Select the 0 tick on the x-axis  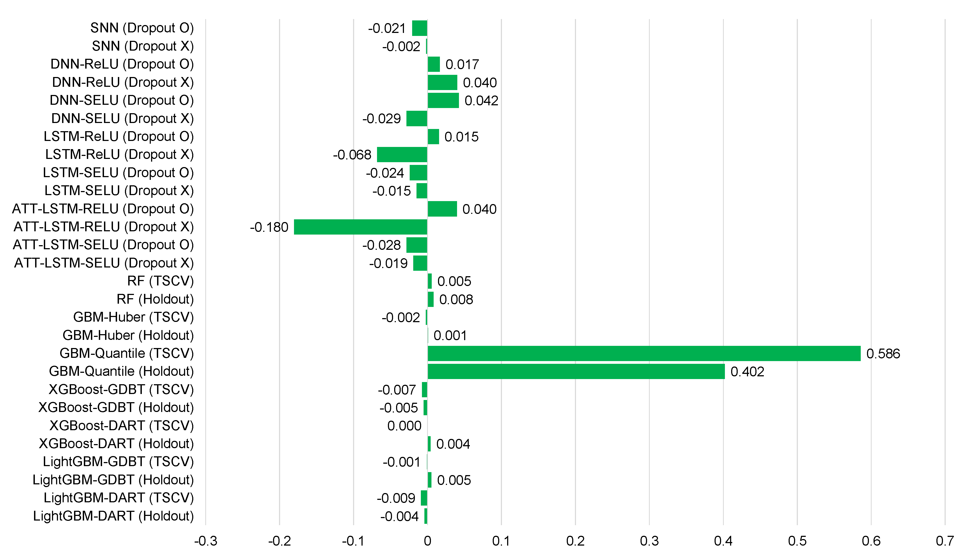[427, 541]
